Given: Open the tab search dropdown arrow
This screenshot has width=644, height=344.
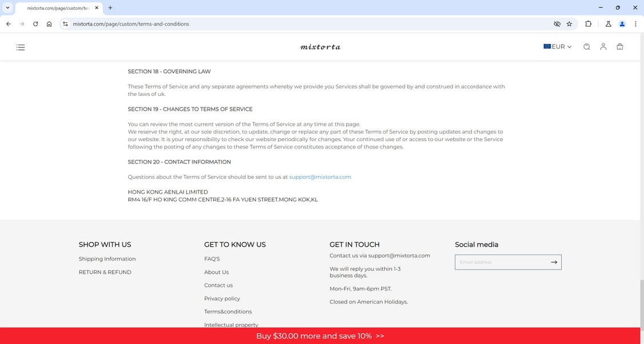Looking at the screenshot, I should click(7, 7).
